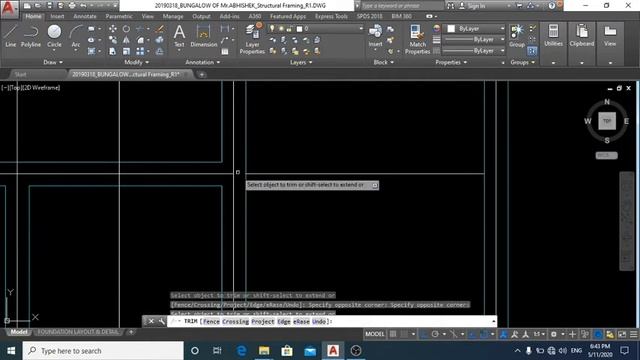Image resolution: width=640 pixels, height=360 pixels.
Task: Expand the Properties panel
Action: click(x=451, y=62)
